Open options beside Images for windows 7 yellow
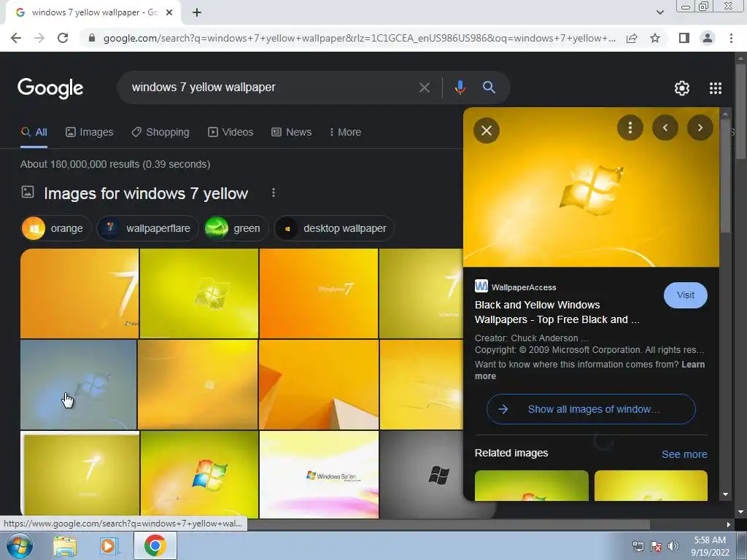This screenshot has width=747, height=560. (273, 192)
